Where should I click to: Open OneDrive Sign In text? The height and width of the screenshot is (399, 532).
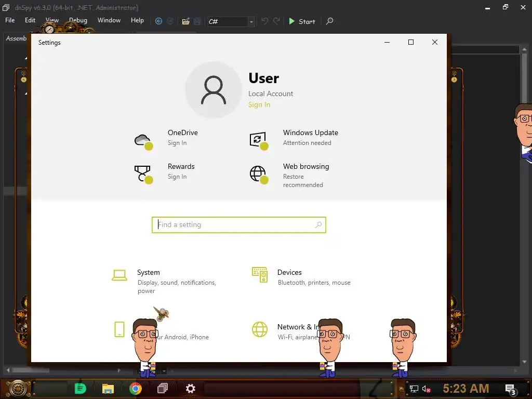point(177,143)
